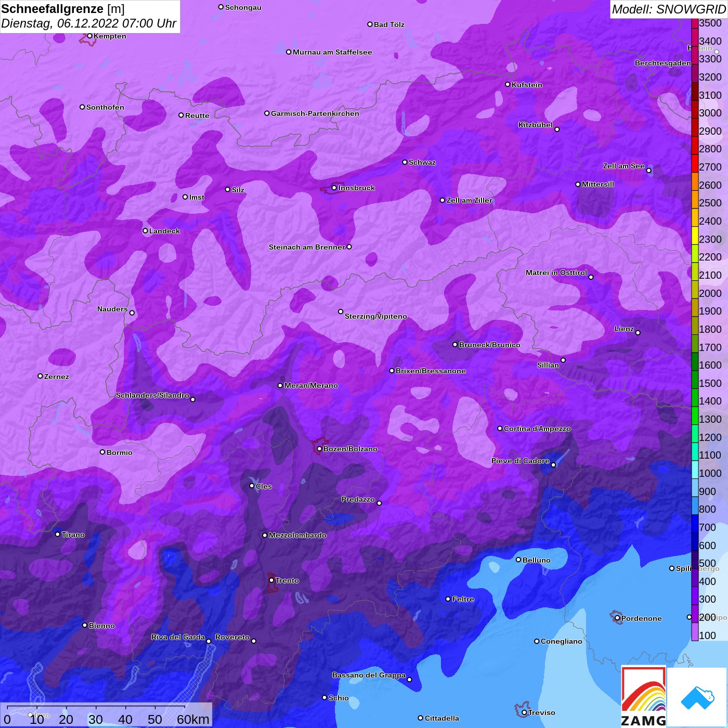Viewport: 728px width, 728px height.
Task: Pick the Tirano city marker dot
Action: [x=58, y=534]
